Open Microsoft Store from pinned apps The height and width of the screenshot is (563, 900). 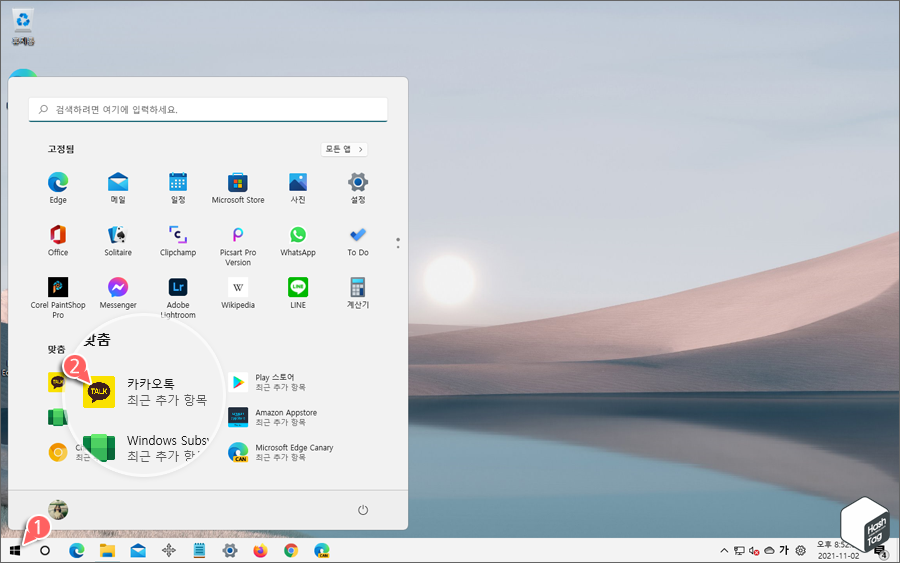click(x=238, y=188)
